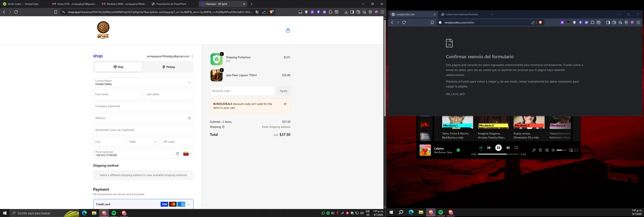The height and width of the screenshot is (217, 644).
Task: Select the Ship delivery option
Action: [118, 67]
